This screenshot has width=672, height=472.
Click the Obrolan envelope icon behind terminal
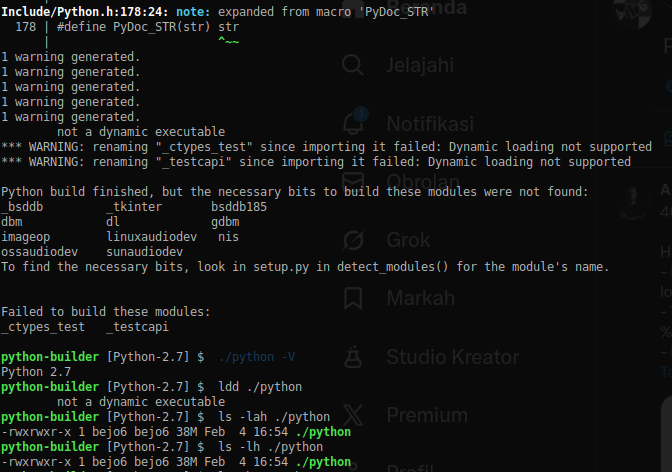coord(353,181)
